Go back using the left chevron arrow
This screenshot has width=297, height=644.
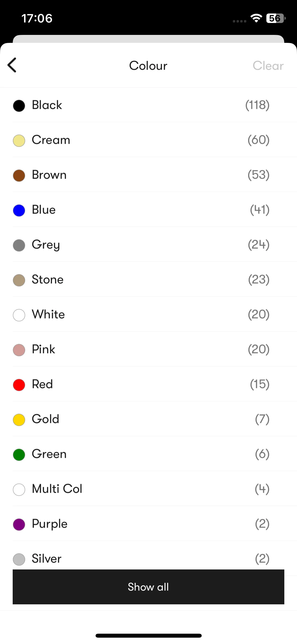12,65
